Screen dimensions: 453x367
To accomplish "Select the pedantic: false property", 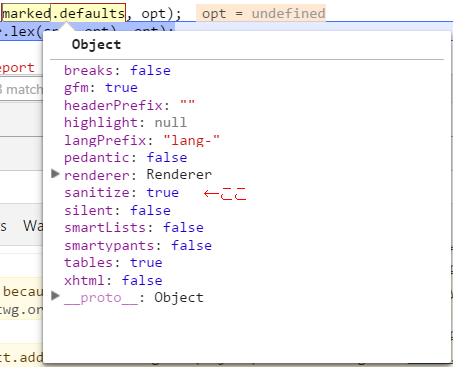I will (126, 158).
